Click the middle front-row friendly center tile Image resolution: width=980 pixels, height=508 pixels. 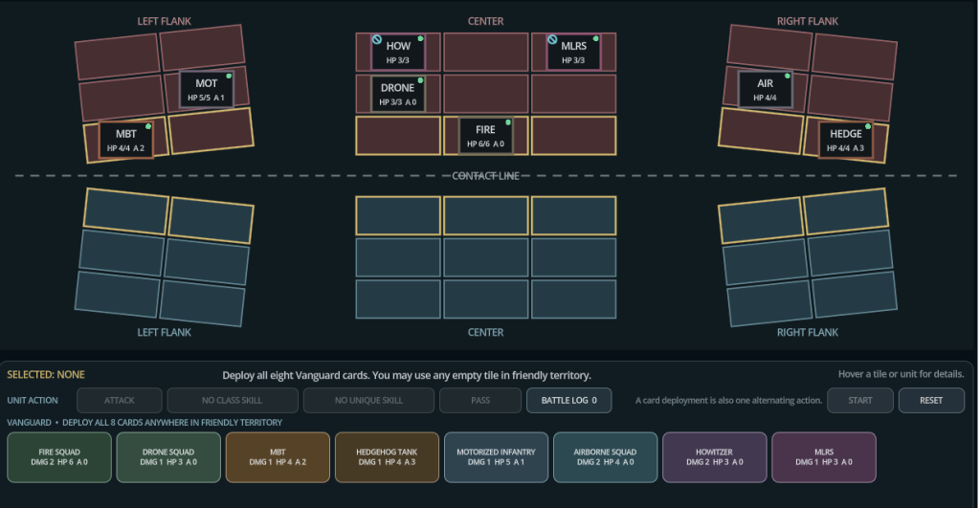(485, 215)
